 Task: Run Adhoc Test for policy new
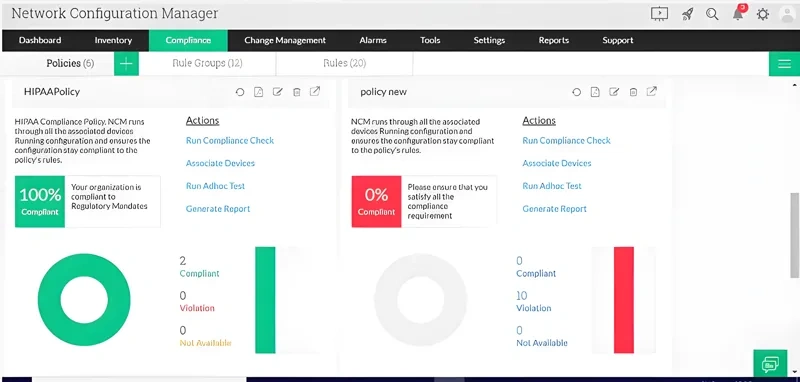click(552, 186)
